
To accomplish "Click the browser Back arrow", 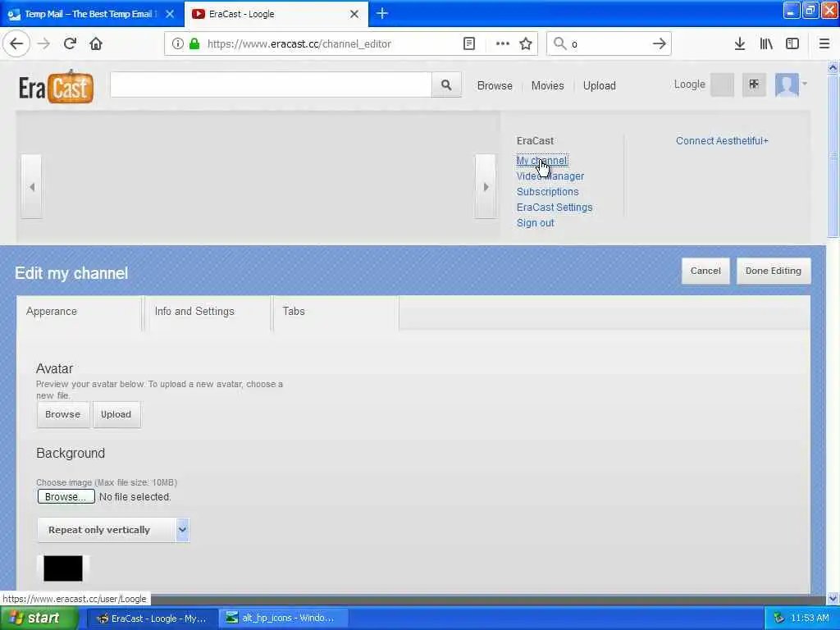I will (x=16, y=43).
